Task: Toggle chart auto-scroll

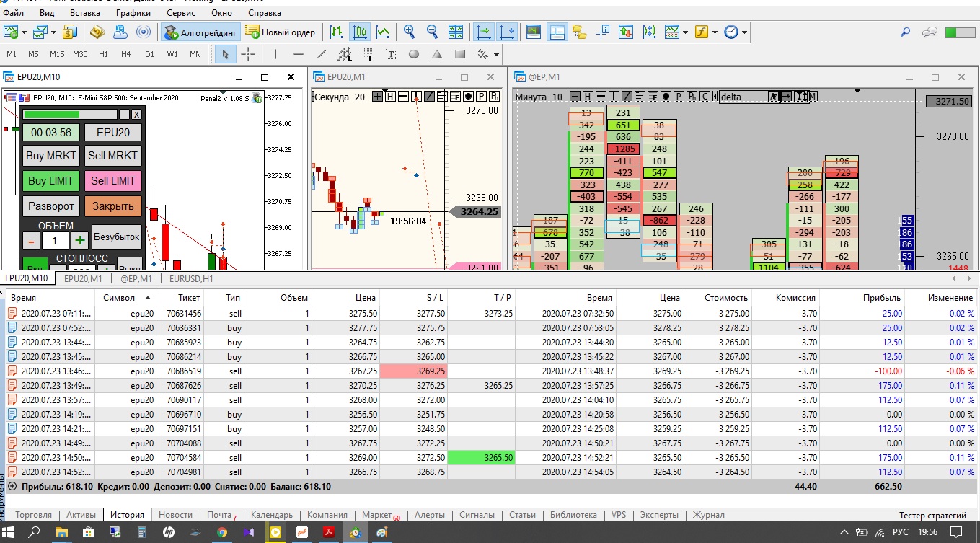Action: tap(483, 32)
